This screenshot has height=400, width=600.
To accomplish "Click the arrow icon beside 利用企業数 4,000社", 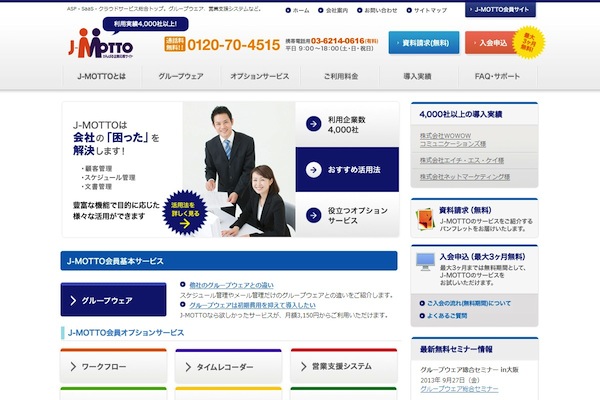I will click(x=313, y=124).
